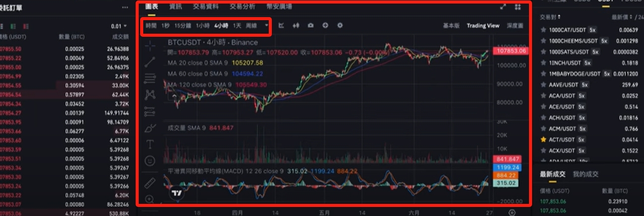Show the 深度圖 depth chart
Viewport: 644px width, 216px height.
pyautogui.click(x=515, y=26)
